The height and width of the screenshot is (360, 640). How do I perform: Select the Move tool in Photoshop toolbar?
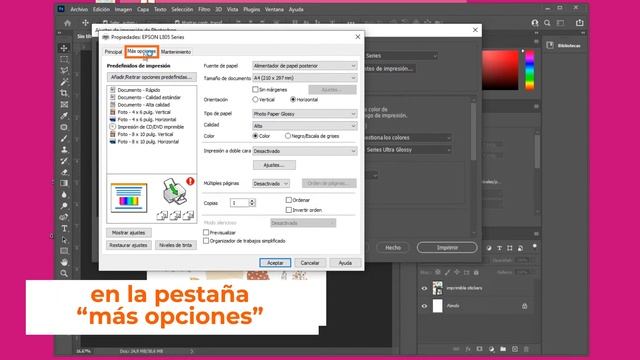tap(64, 48)
